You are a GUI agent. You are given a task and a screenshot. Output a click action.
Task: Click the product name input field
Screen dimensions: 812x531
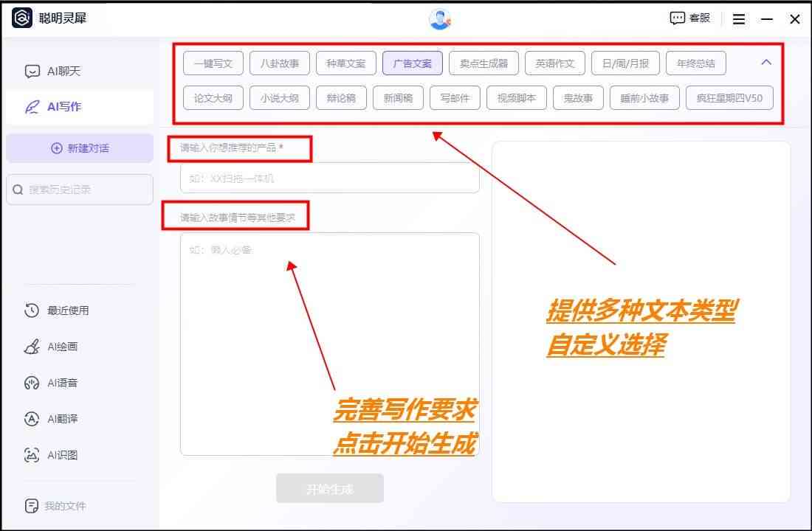330,178
